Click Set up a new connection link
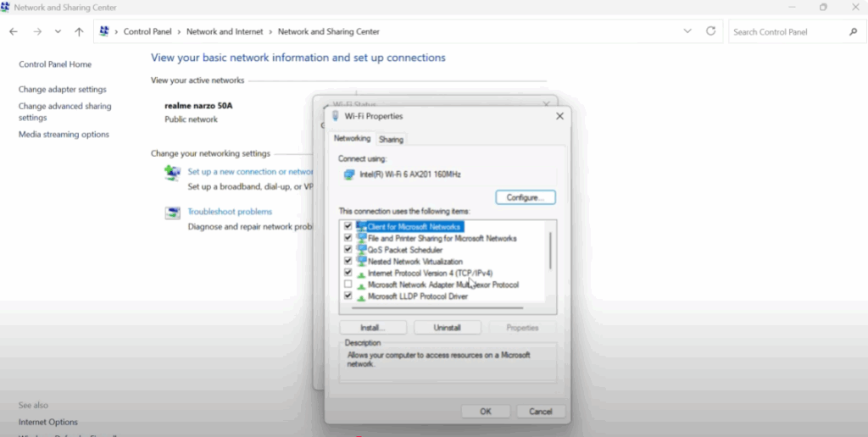The height and width of the screenshot is (437, 868). (x=251, y=171)
